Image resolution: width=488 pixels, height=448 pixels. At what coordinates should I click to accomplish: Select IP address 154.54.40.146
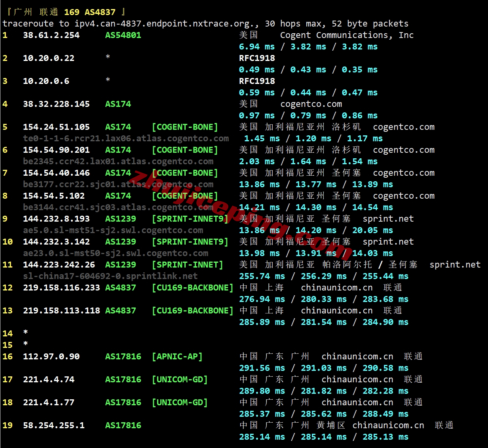(x=57, y=173)
